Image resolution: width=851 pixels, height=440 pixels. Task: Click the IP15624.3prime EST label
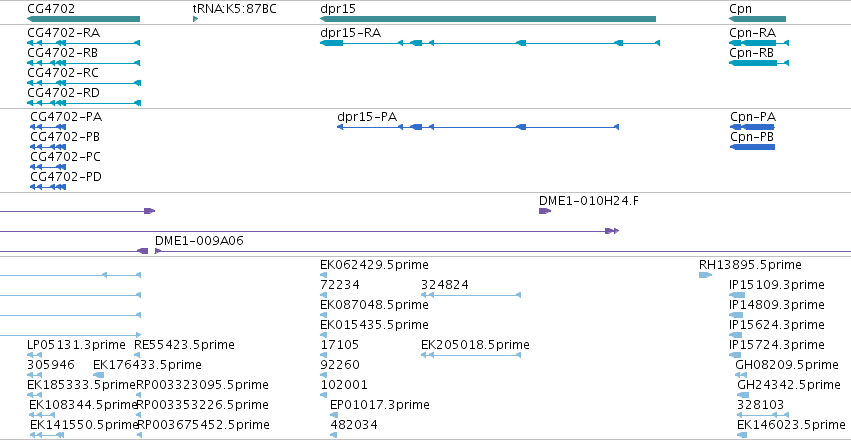coord(777,325)
